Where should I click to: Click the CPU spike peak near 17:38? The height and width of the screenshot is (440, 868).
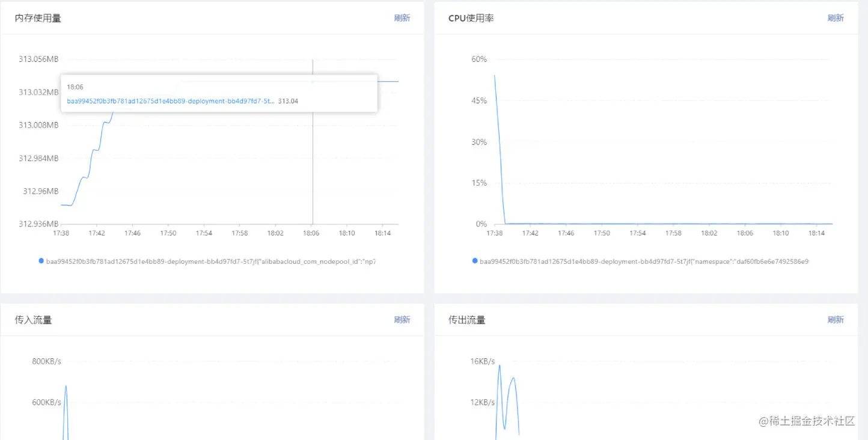pyautogui.click(x=495, y=76)
